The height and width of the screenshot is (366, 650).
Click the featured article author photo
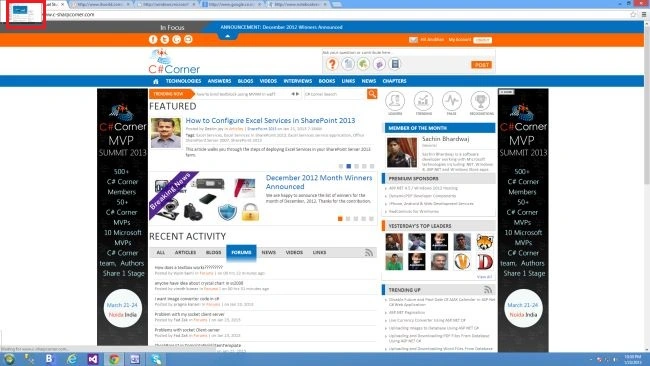[166, 133]
